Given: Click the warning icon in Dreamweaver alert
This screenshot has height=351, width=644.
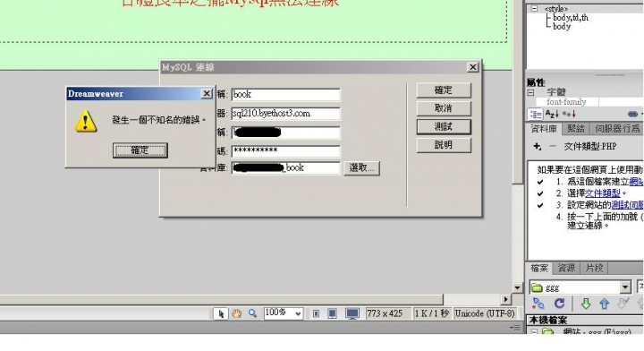Looking at the screenshot, I should point(86,121).
